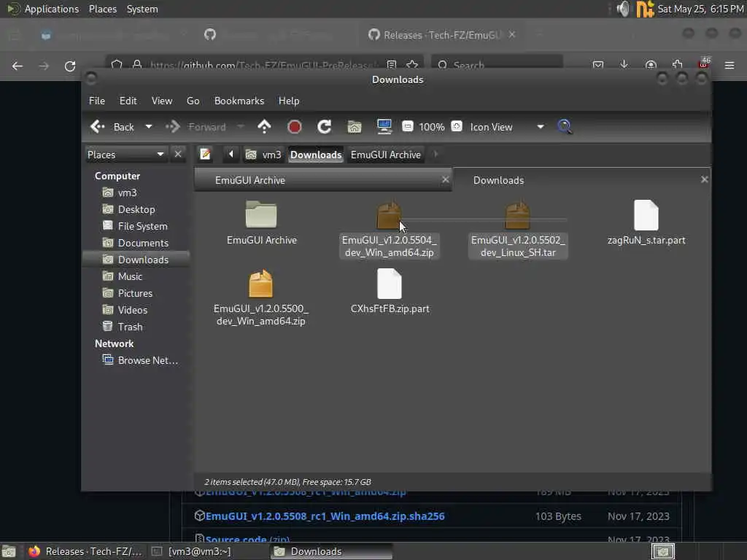This screenshot has width=747, height=560.
Task: Select Desktop in the sidebar
Action: coord(136,209)
